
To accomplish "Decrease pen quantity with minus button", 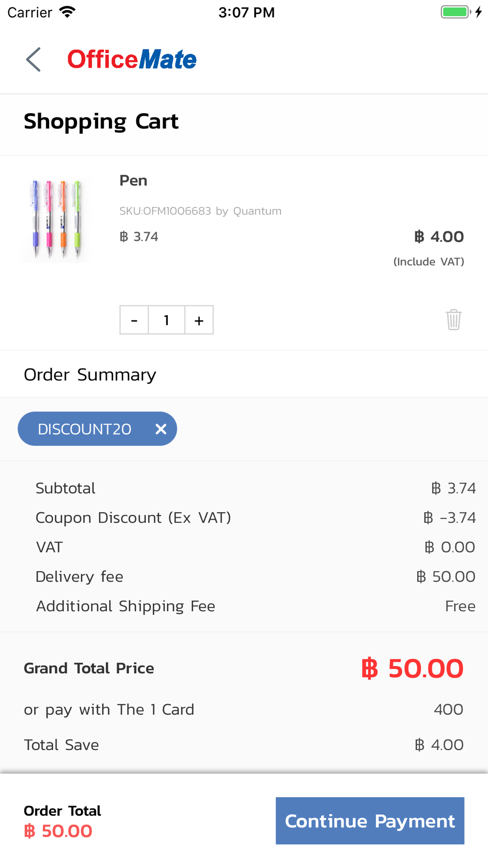I will pos(134,320).
